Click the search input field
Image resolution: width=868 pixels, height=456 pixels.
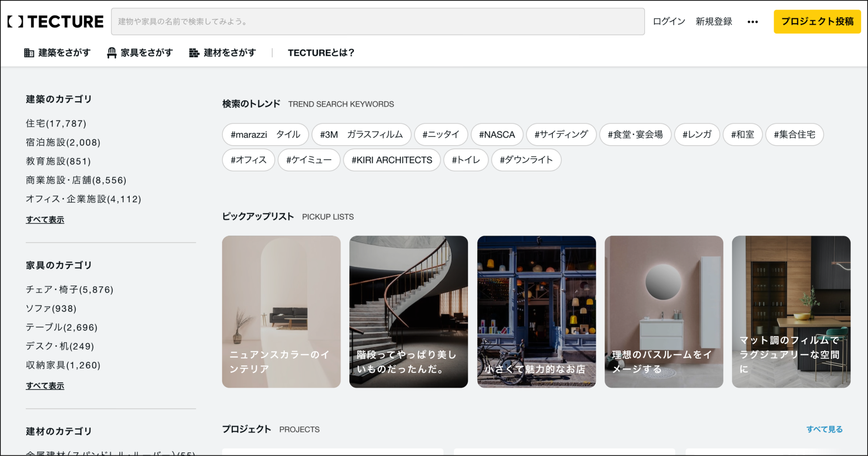pos(377,21)
